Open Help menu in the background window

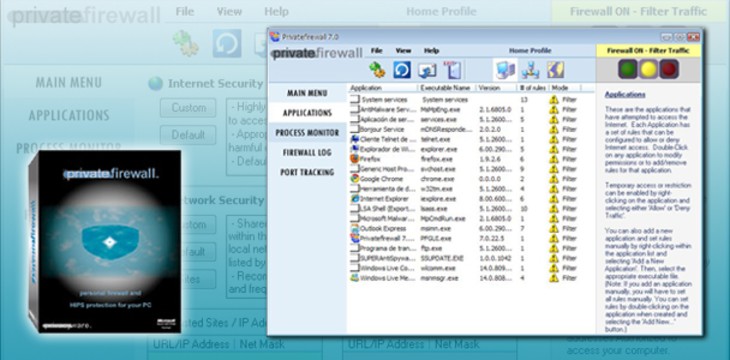[277, 12]
